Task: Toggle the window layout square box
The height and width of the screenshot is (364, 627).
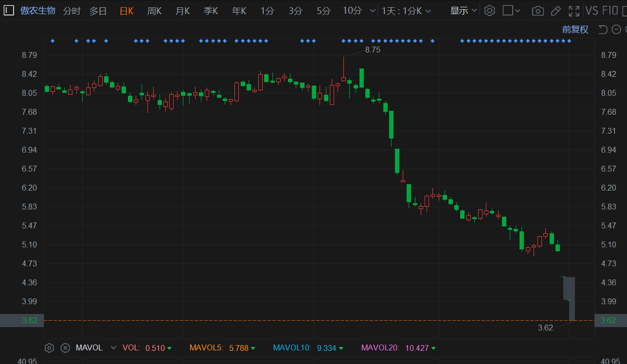Action: click(508, 11)
